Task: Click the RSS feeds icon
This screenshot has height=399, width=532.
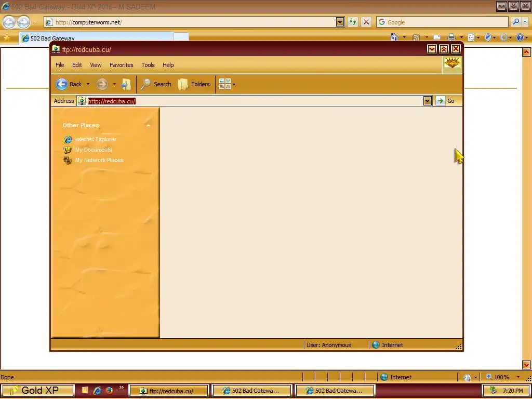Action: tap(416, 37)
